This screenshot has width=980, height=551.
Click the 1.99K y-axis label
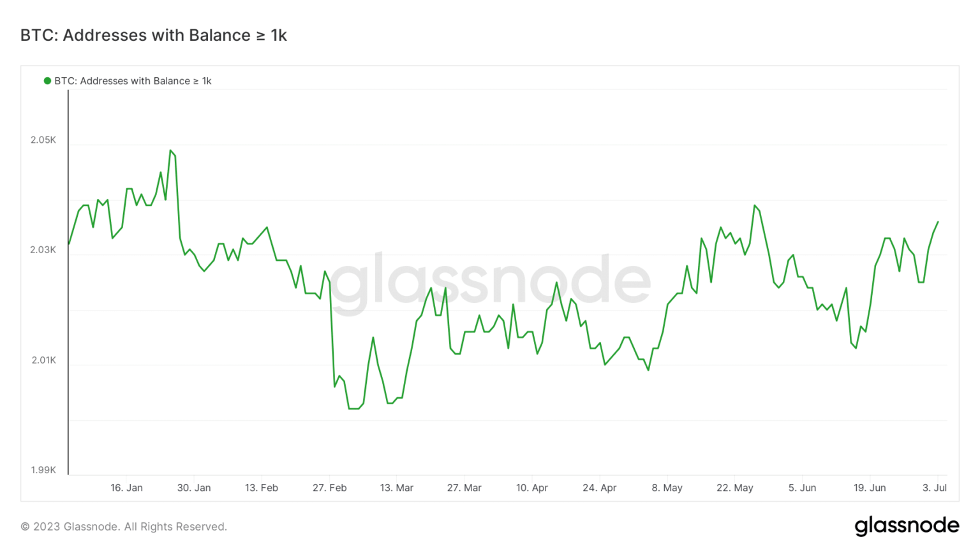(x=44, y=470)
